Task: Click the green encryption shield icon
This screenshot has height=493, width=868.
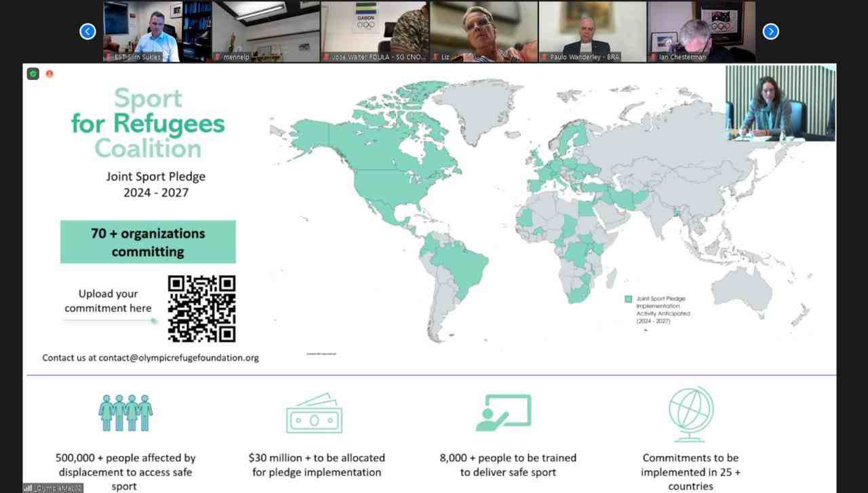Action: click(33, 73)
